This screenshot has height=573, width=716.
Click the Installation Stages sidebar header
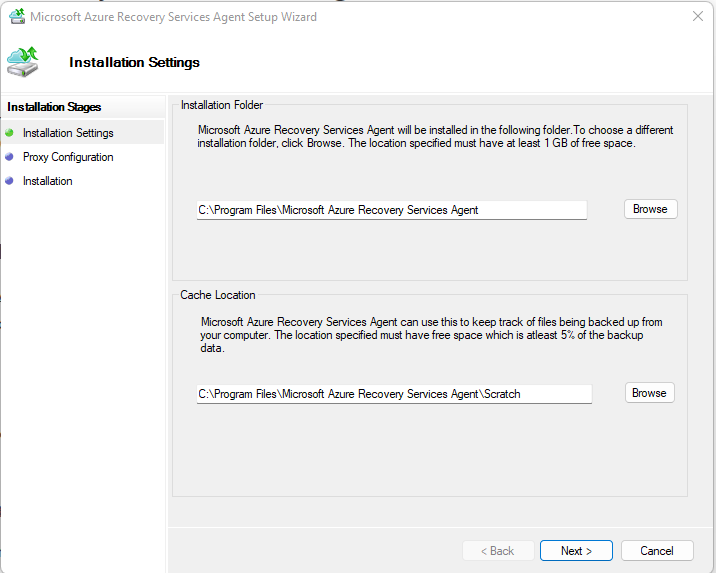coord(54,107)
